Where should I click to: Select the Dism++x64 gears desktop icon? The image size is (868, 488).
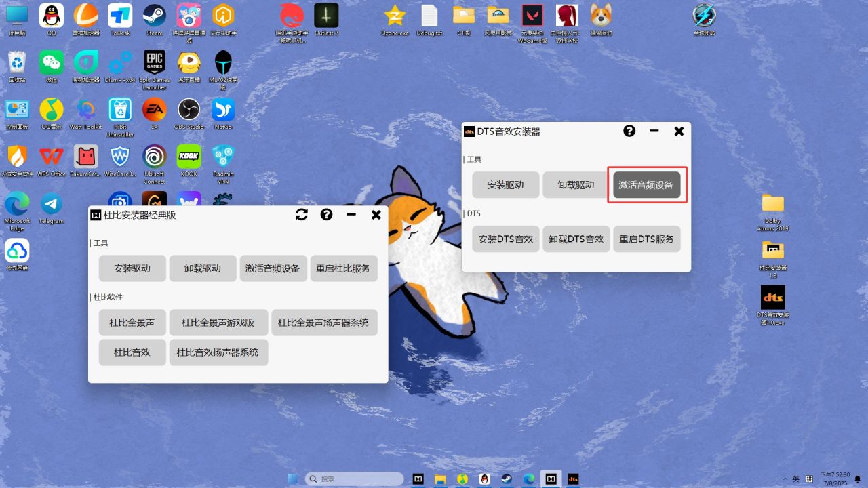point(120,66)
